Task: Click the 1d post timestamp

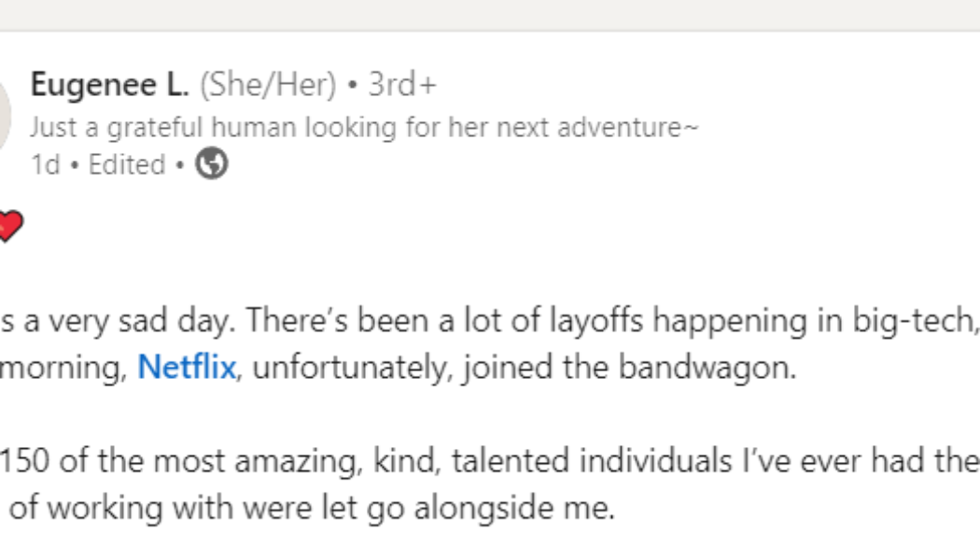Action: (45, 165)
